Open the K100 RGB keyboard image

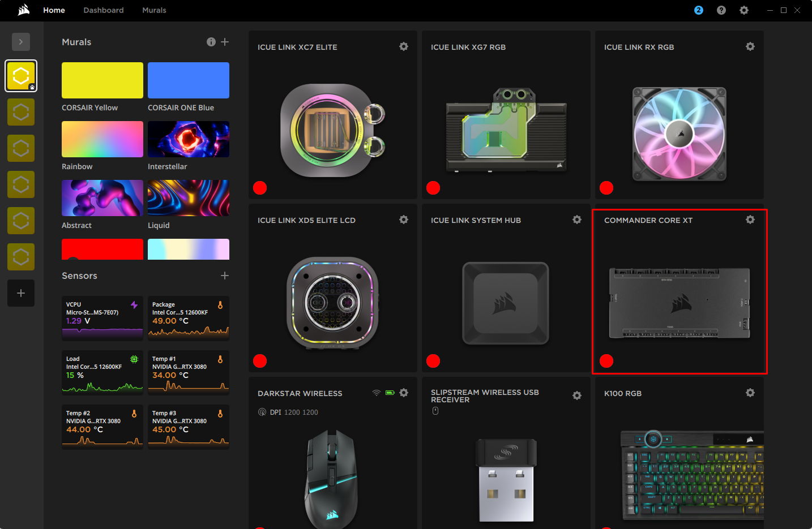pos(692,475)
